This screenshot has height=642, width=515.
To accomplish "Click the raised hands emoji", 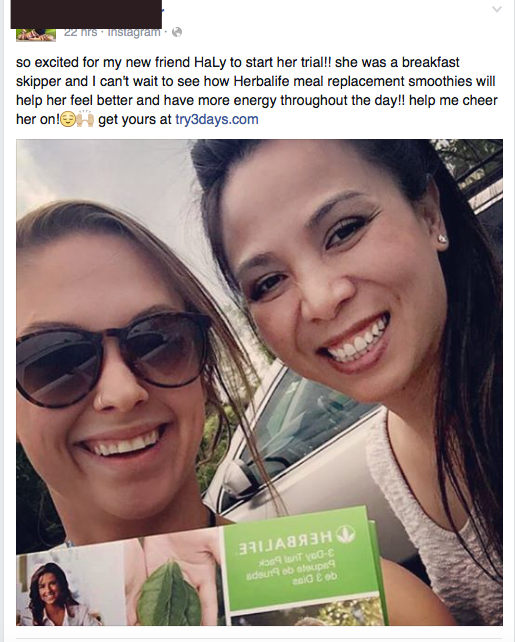I will pos(85,119).
